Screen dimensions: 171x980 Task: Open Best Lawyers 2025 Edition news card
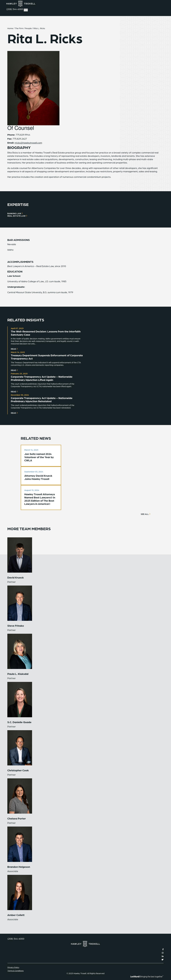pyautogui.click(x=41, y=498)
